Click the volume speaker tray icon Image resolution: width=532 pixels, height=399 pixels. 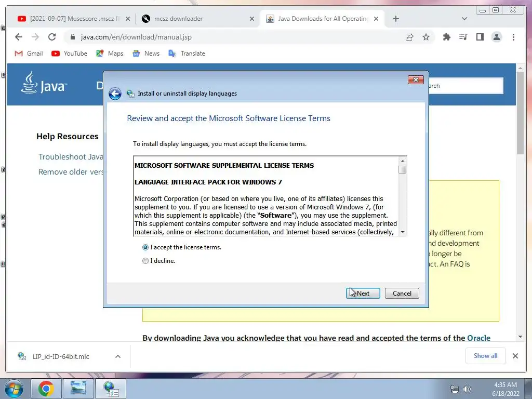point(467,389)
